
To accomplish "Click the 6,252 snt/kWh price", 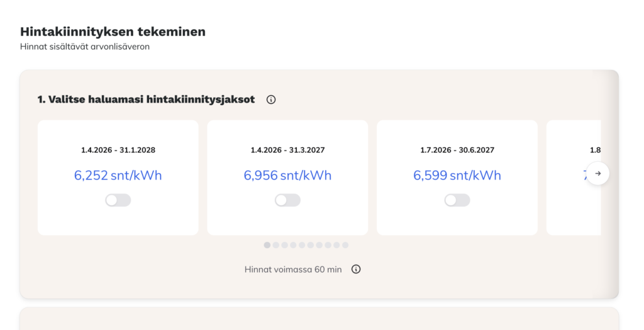I will [118, 176].
